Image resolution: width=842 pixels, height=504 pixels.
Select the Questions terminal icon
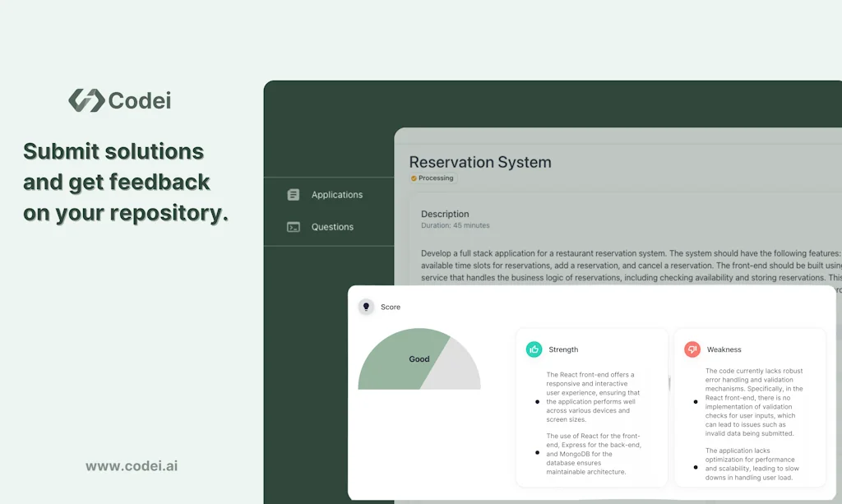tap(294, 227)
